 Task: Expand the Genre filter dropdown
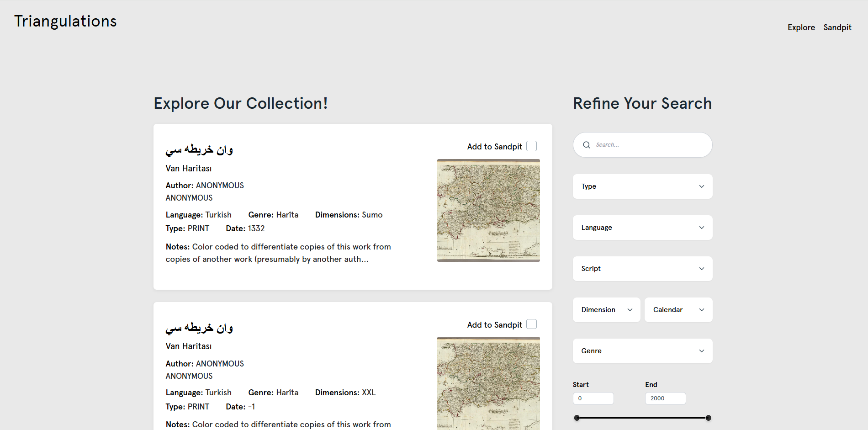tap(642, 351)
